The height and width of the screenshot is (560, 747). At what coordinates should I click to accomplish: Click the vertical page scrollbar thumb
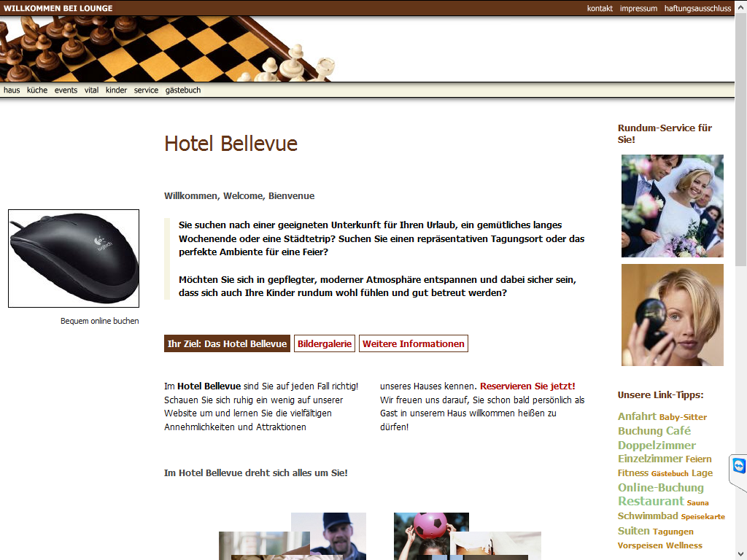coord(740,141)
